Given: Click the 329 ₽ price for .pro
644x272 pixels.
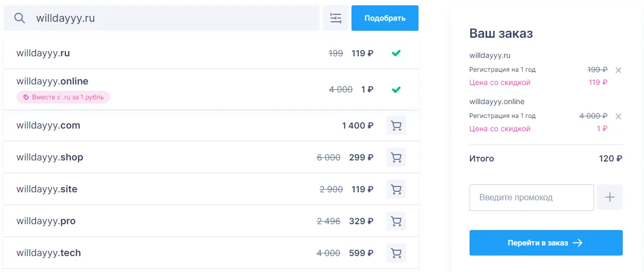Looking at the screenshot, I should (x=362, y=222).
